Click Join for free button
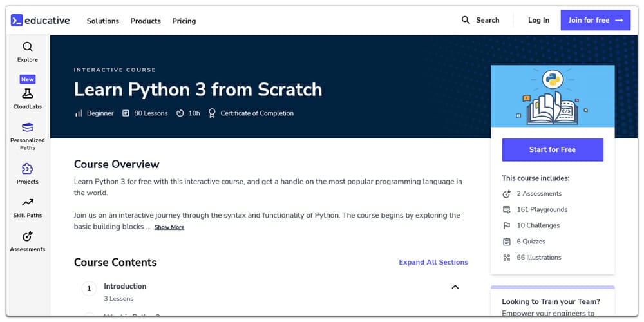 coord(595,20)
